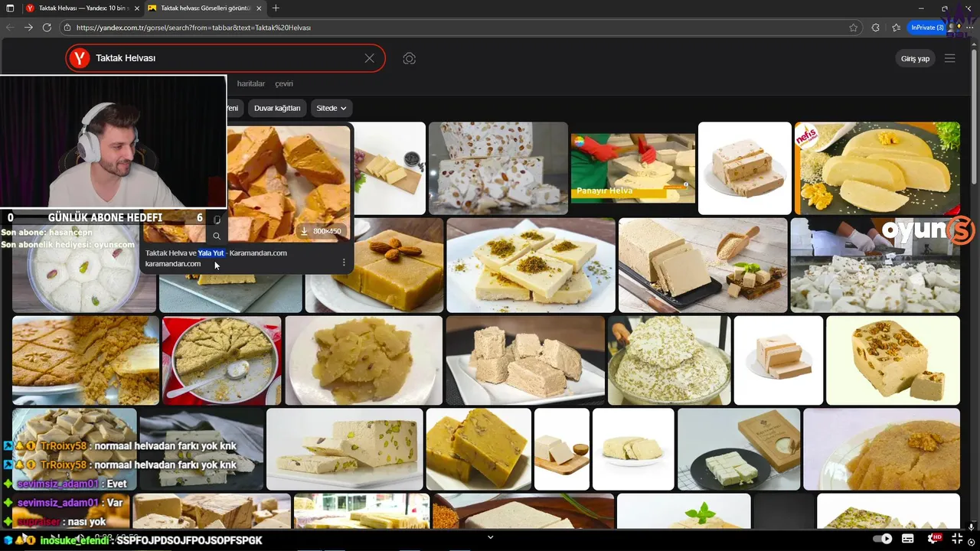This screenshot has height=551, width=980.
Task: Click Taktak Helva ve Yala Yut title link
Action: [216, 253]
